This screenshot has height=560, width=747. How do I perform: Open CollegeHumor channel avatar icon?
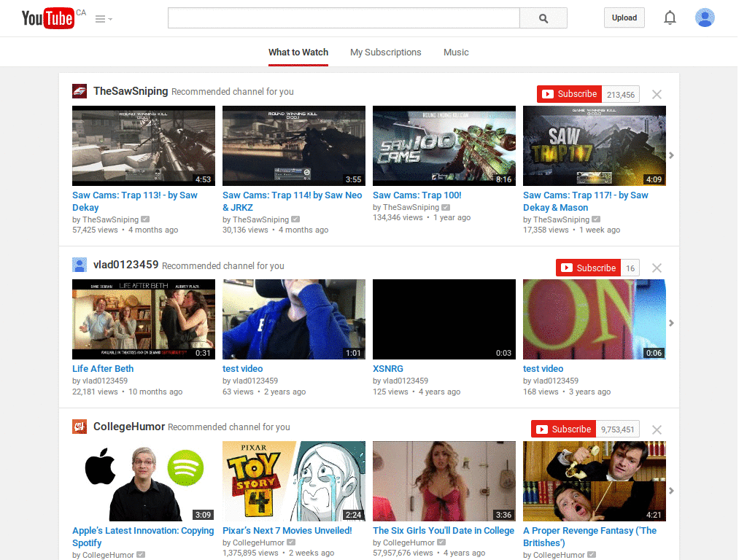pos(80,426)
